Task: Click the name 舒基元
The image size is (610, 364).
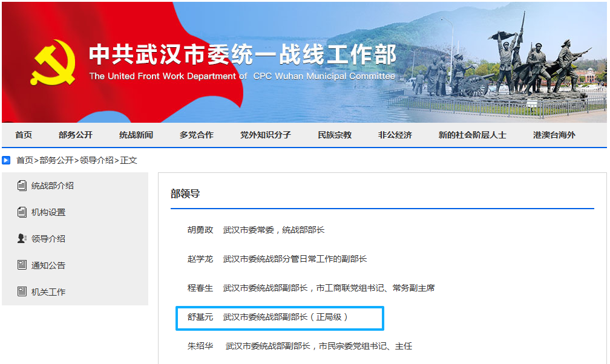Action: tap(200, 317)
